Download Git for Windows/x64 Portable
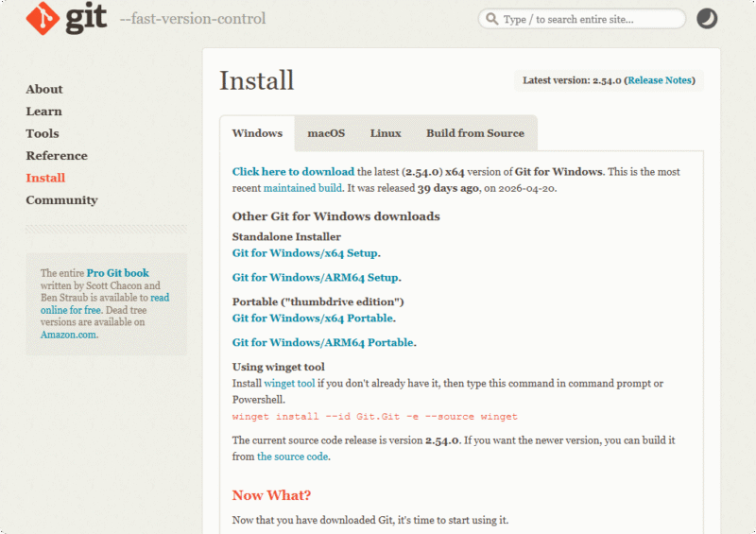Image resolution: width=756 pixels, height=534 pixels. point(313,318)
